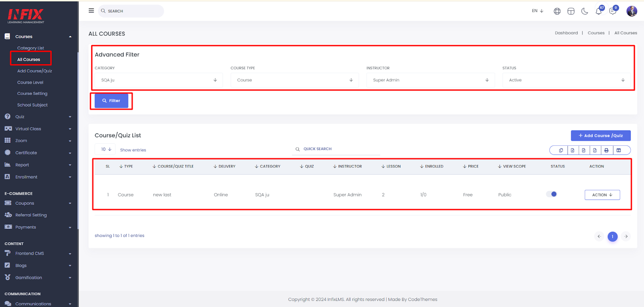Viewport: 644px width, 307px height.
Task: Click the globe website icon in header
Action: 557,11
